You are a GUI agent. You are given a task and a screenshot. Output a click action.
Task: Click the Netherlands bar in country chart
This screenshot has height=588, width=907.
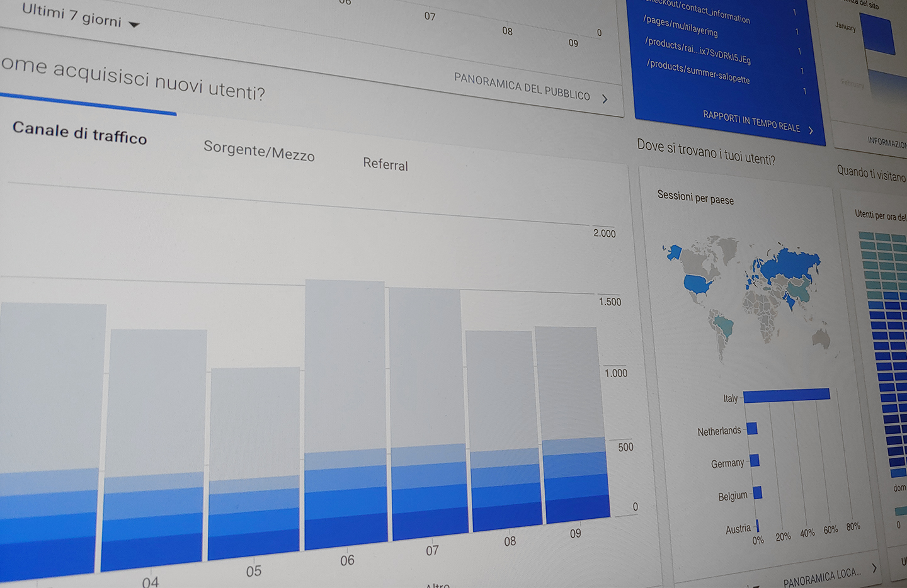pyautogui.click(x=751, y=429)
